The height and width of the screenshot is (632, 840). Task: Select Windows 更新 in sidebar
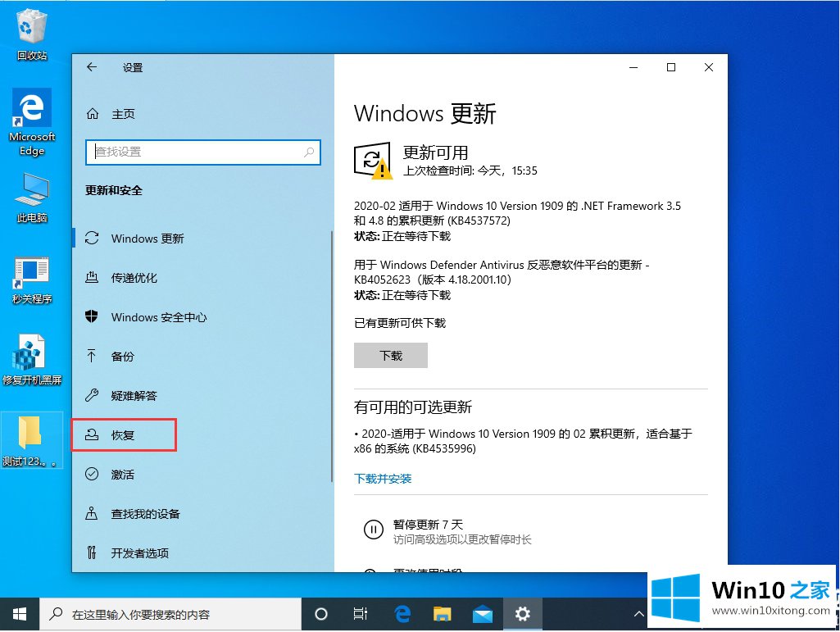pos(202,238)
